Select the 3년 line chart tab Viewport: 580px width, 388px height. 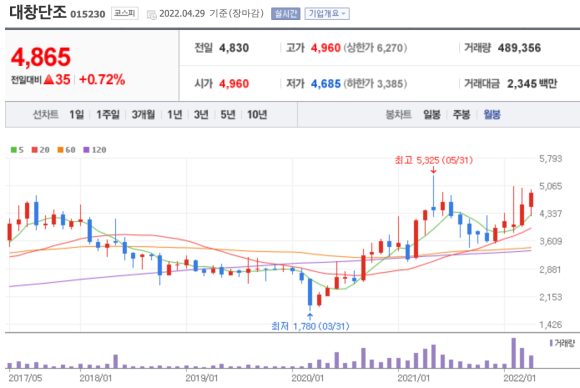click(x=201, y=115)
